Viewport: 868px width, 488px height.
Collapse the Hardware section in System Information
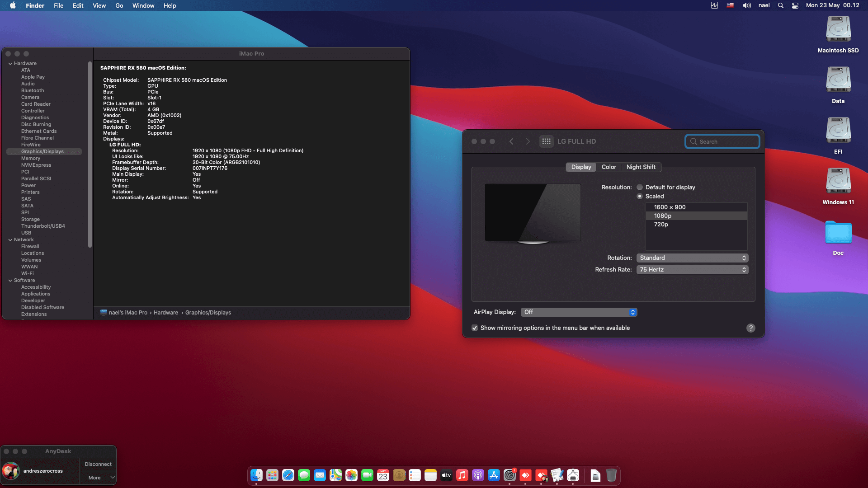[x=10, y=63]
